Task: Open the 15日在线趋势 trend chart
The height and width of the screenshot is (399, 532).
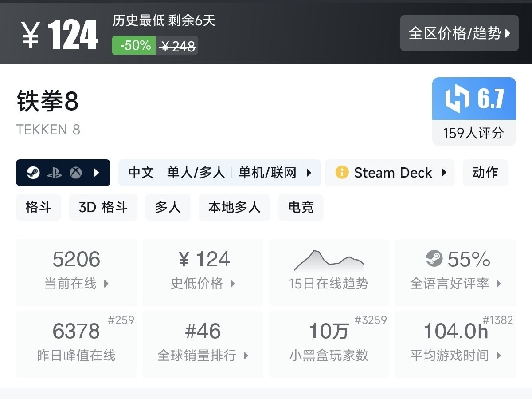Action: tap(329, 272)
